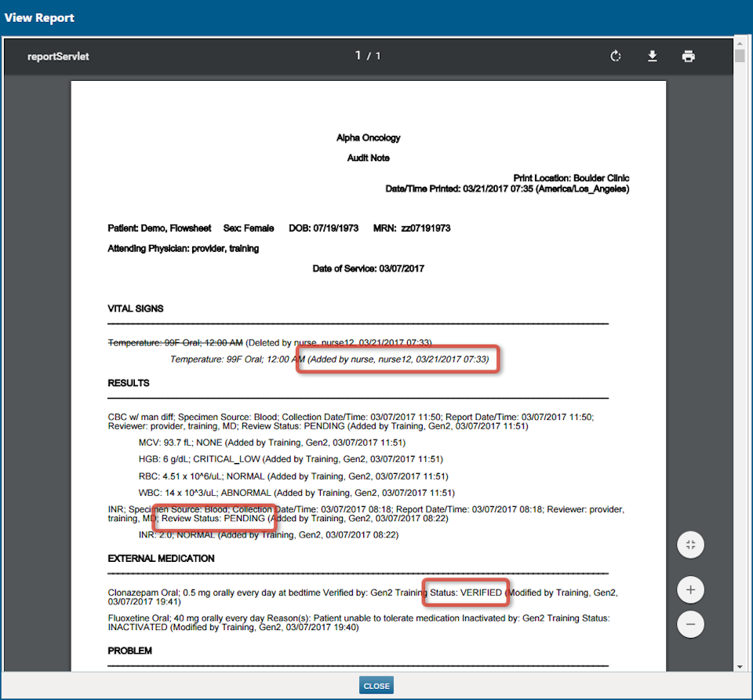Viewport: 753px width, 700px height.
Task: Click the VITAL SIGNS section heading
Action: point(135,308)
